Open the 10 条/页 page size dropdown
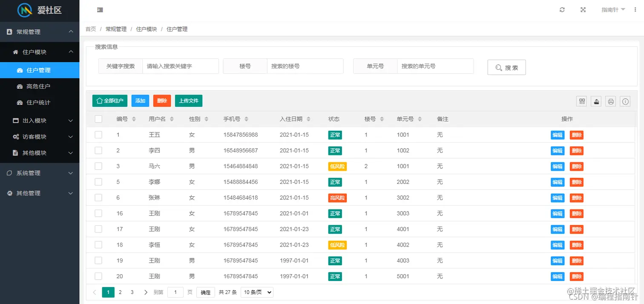The width and height of the screenshot is (644, 304). pyautogui.click(x=257, y=293)
